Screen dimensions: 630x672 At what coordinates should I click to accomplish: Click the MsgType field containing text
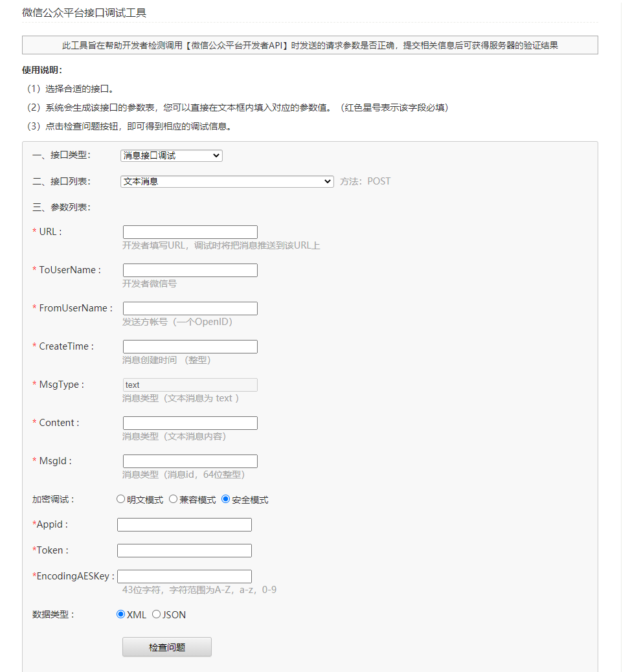click(190, 385)
